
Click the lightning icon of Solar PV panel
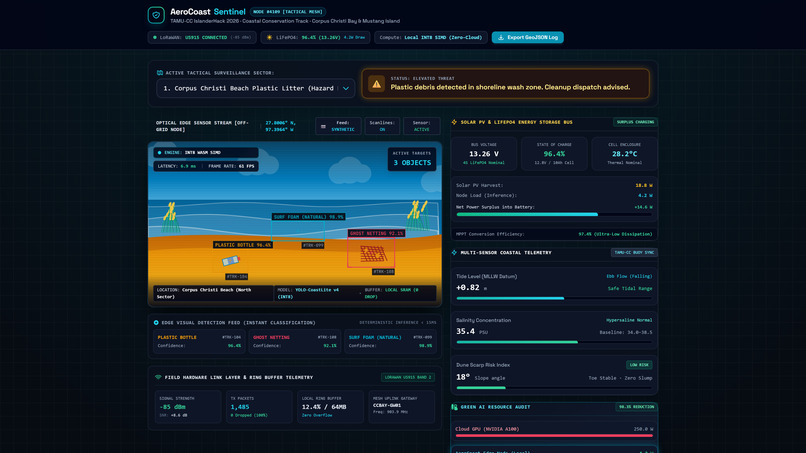454,122
